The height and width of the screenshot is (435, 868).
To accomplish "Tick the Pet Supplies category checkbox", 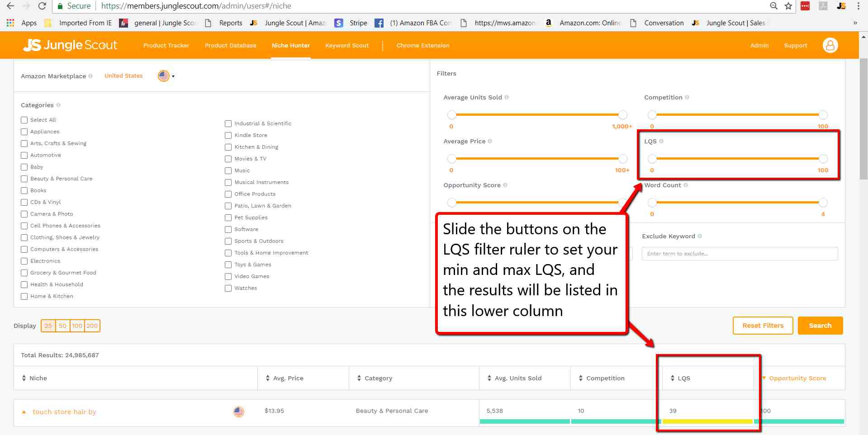I will 228,218.
